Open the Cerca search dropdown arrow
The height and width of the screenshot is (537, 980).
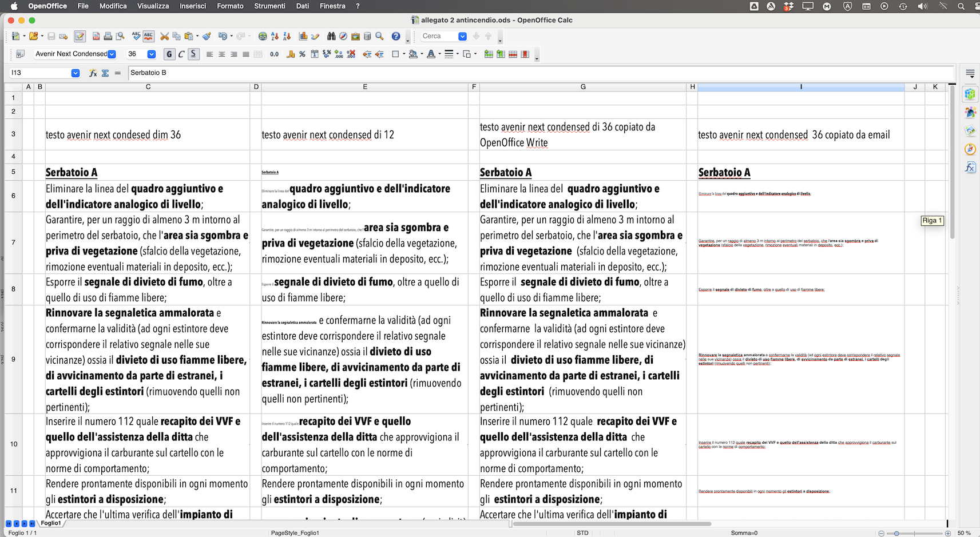click(462, 36)
